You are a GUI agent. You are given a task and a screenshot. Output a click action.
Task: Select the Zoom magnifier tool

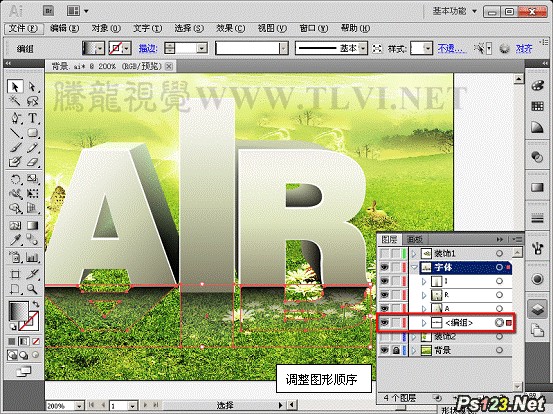click(32, 290)
